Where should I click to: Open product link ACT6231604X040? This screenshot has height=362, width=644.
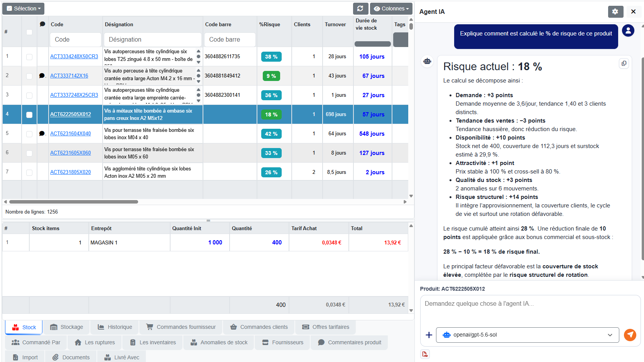(x=71, y=133)
